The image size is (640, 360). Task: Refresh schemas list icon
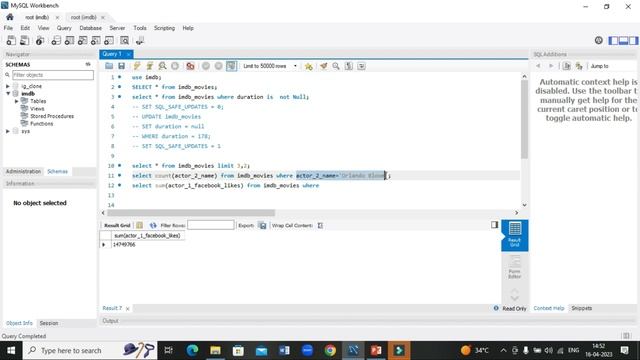click(x=88, y=64)
